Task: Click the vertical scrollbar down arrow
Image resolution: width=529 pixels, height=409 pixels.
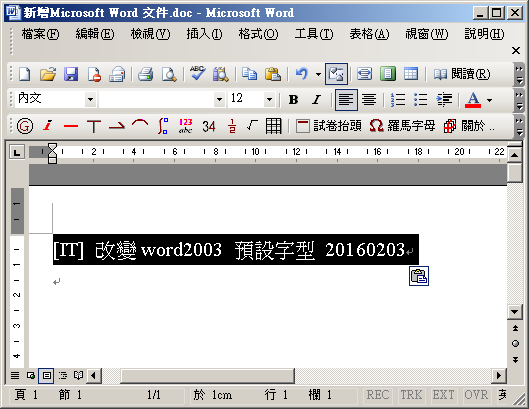Action: pos(515,311)
